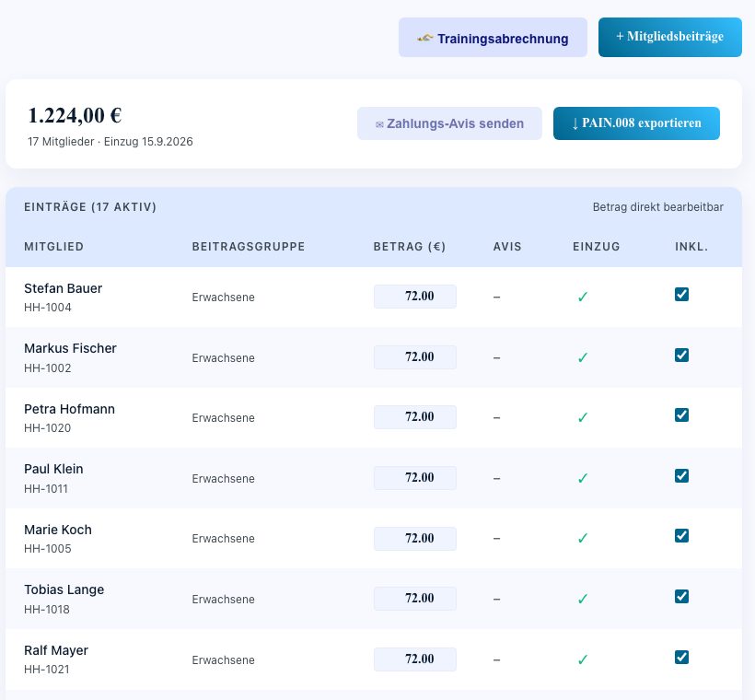This screenshot has width=755, height=700.
Task: Disable inclusion for Paul Klein
Action: 681,475
